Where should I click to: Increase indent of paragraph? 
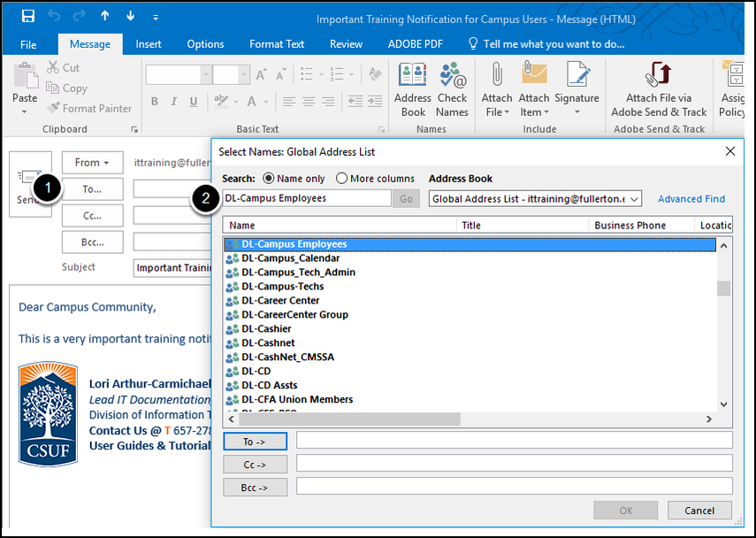click(375, 102)
